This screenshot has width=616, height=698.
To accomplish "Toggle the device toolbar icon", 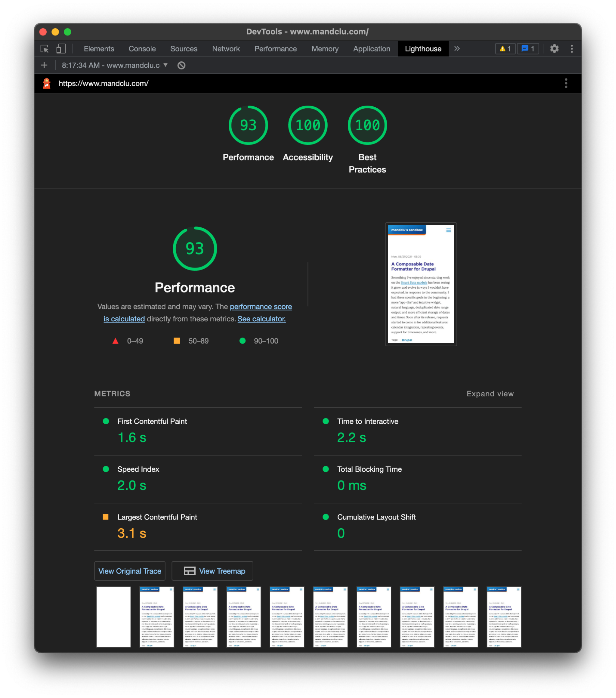I will click(x=61, y=49).
